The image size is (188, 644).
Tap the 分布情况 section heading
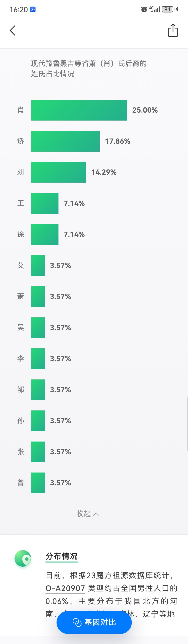pos(61,556)
